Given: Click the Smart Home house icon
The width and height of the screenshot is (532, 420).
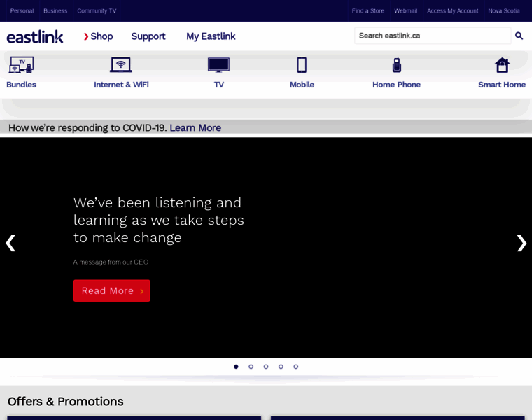Looking at the screenshot, I should tap(502, 65).
